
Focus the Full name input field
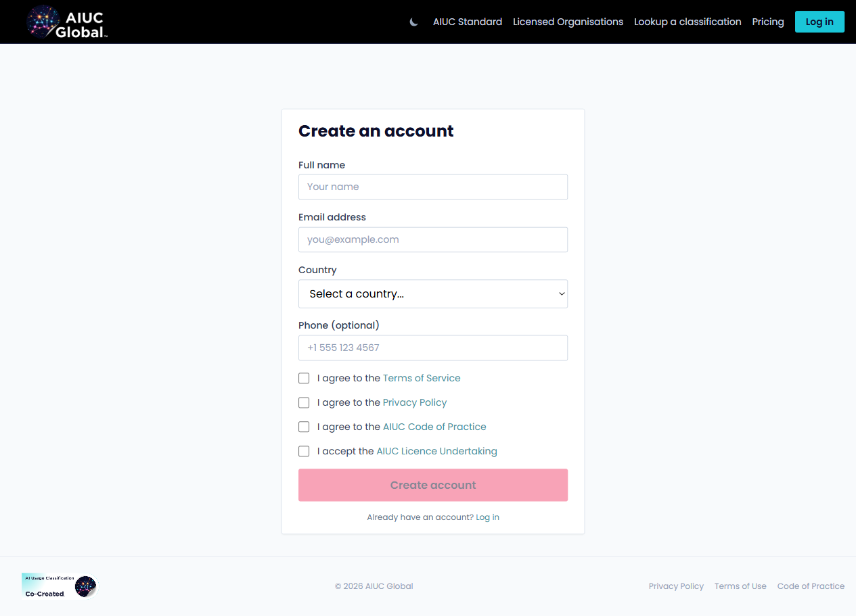[x=433, y=187]
